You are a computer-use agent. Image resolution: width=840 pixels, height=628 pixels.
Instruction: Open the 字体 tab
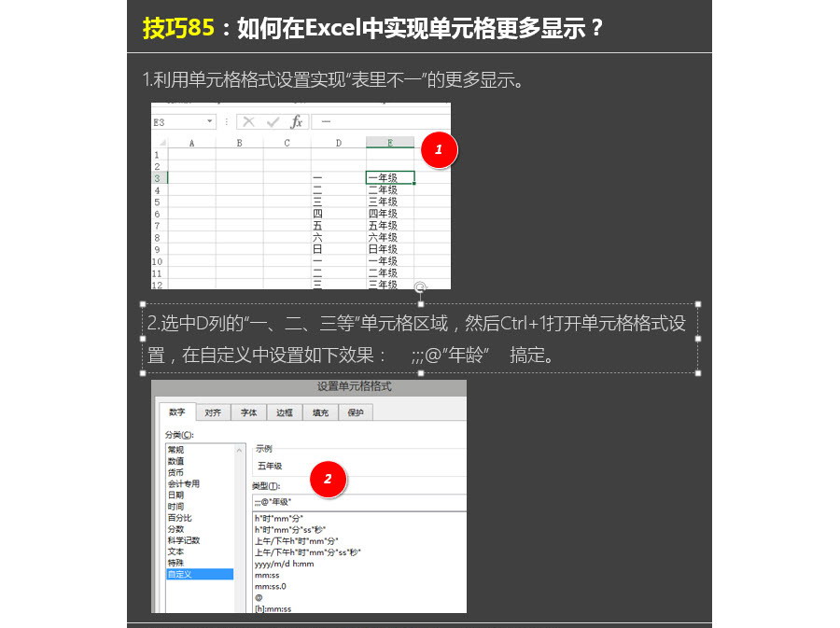coord(248,412)
